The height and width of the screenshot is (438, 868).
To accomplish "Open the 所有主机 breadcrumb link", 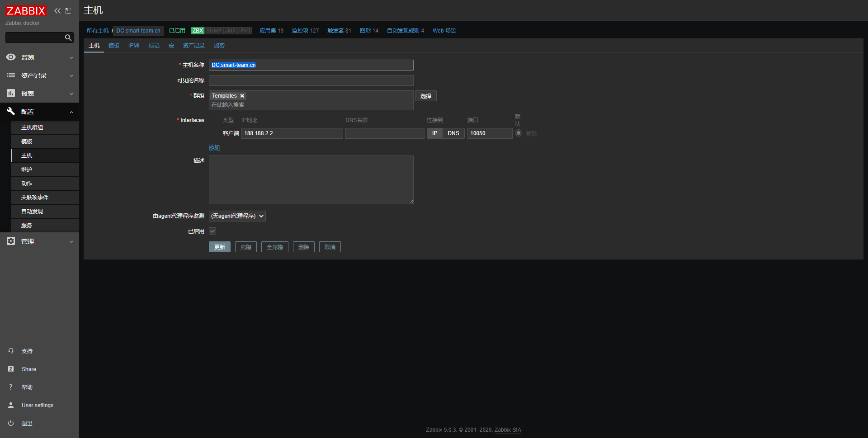I will pos(98,31).
